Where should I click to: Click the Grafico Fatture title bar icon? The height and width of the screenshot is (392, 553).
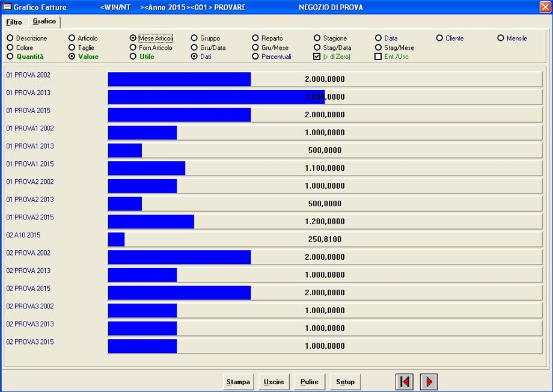point(7,7)
